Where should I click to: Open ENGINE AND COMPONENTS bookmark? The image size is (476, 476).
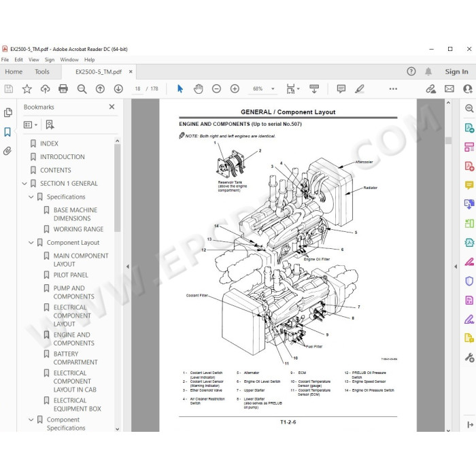(73, 339)
